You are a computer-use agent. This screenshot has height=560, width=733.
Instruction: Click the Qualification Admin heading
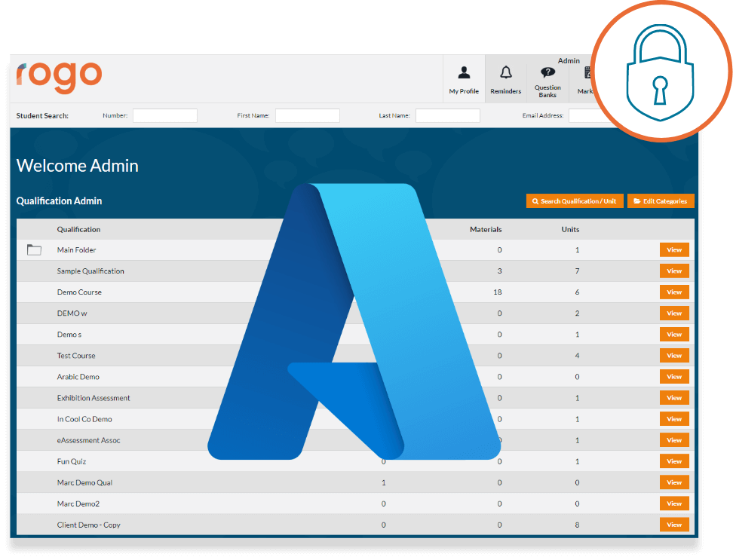[x=59, y=200]
